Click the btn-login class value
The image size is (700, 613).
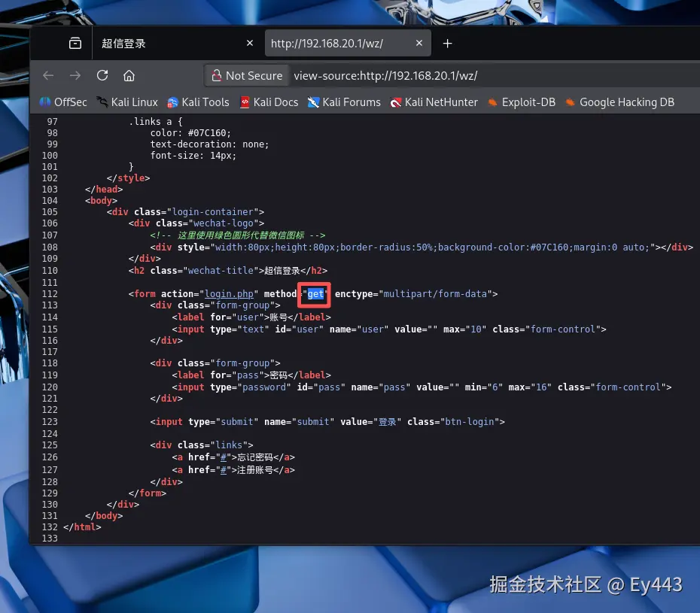point(470,422)
